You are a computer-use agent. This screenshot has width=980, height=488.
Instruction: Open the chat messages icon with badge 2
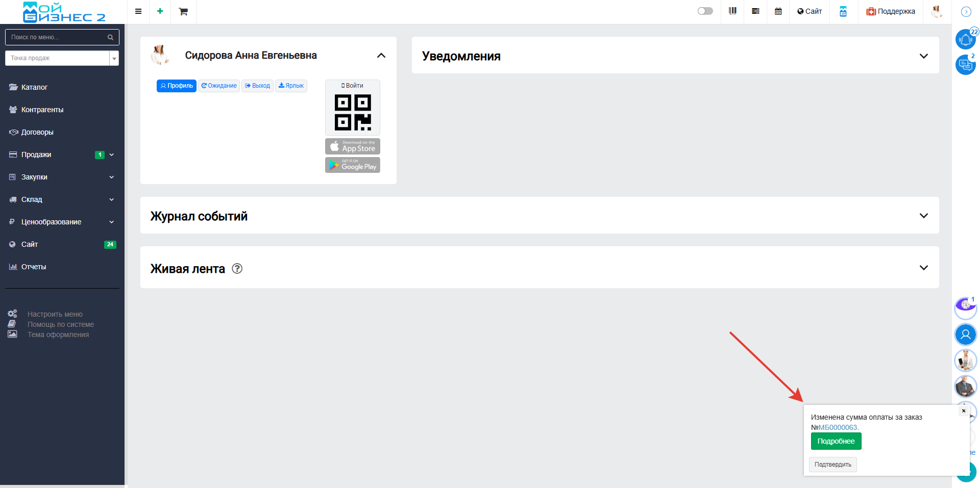point(965,65)
